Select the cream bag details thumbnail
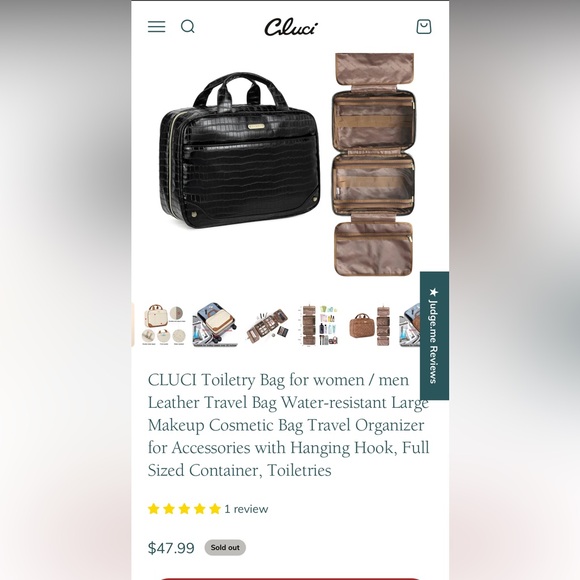 click(163, 326)
